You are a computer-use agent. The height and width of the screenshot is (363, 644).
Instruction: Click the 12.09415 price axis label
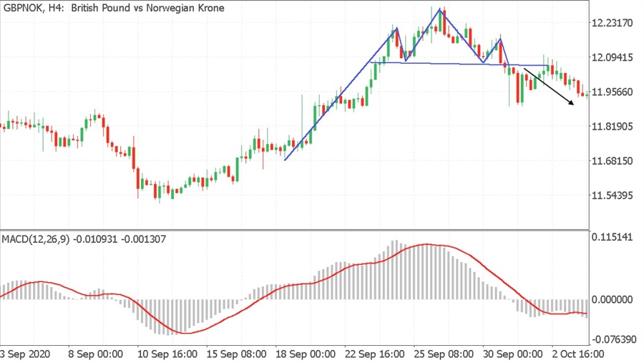click(x=614, y=57)
